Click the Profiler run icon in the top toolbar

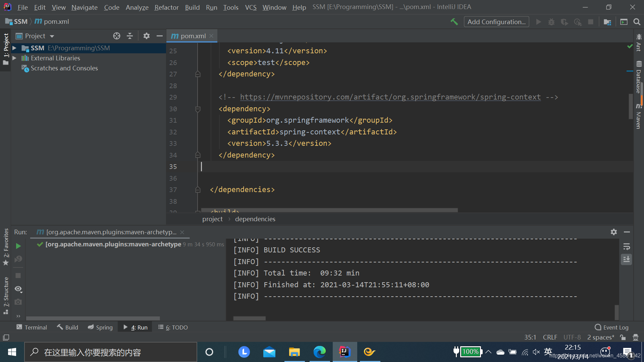pyautogui.click(x=578, y=22)
